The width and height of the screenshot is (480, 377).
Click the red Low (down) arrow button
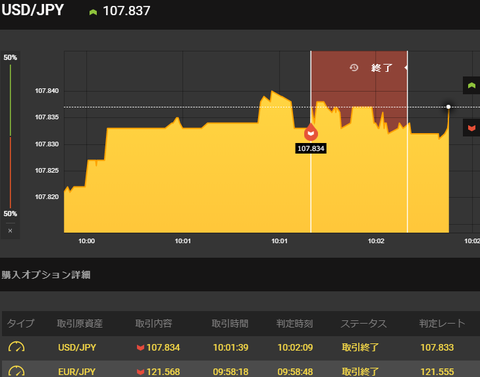coord(471,128)
